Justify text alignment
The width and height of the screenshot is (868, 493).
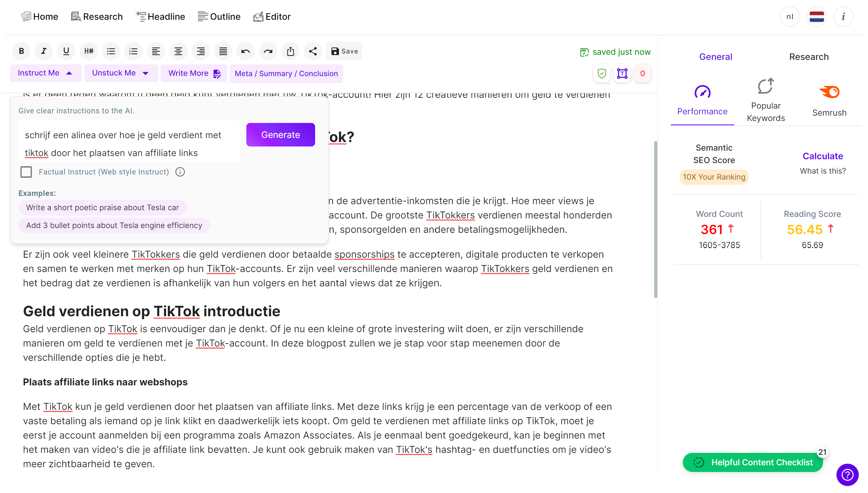pos(223,51)
